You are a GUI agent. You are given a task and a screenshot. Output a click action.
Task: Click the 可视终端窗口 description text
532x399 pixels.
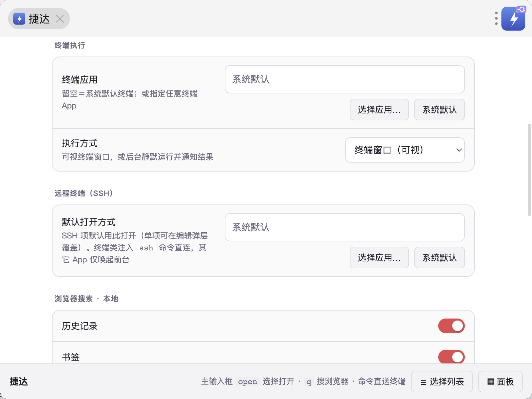(138, 157)
